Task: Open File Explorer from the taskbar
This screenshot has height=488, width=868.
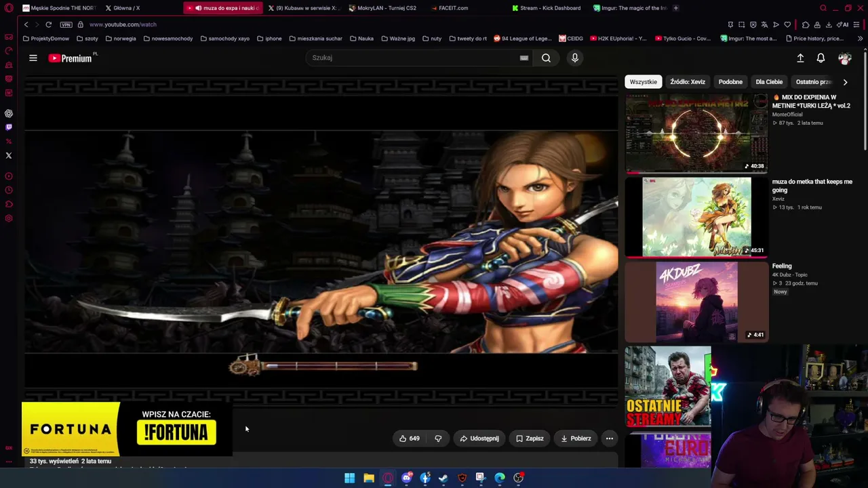Action: [x=369, y=478]
